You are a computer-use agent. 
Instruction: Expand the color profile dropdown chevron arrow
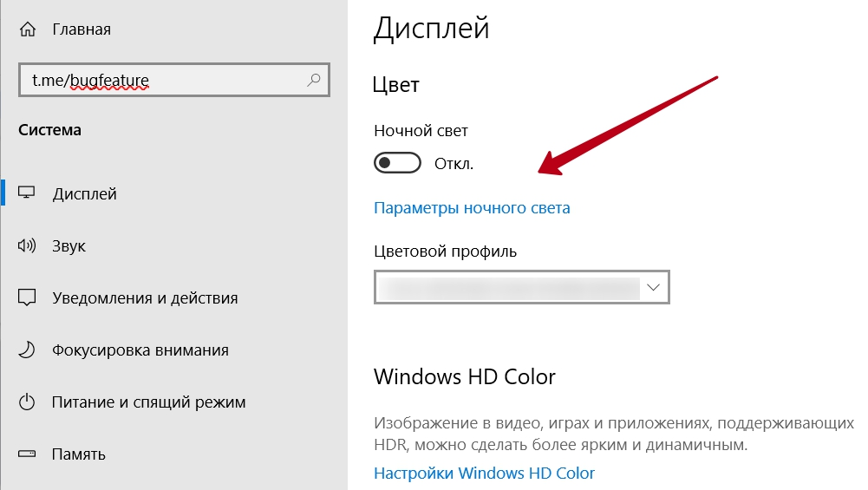pyautogui.click(x=654, y=287)
